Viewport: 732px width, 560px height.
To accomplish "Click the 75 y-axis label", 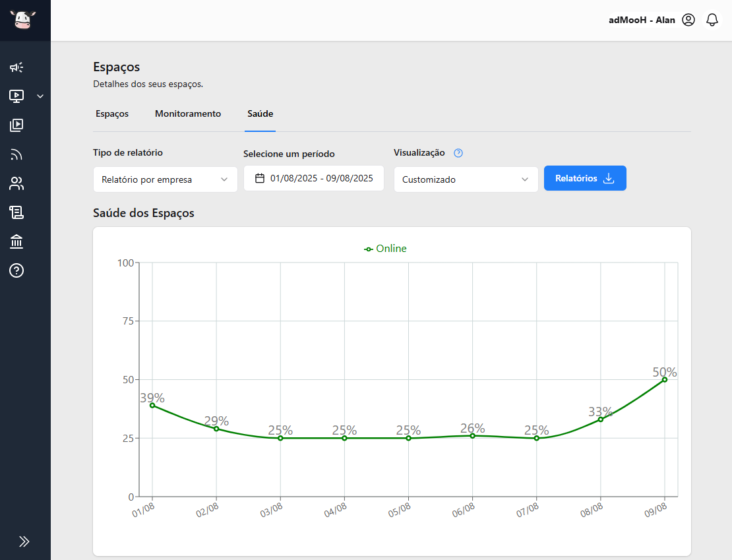I will tap(129, 321).
